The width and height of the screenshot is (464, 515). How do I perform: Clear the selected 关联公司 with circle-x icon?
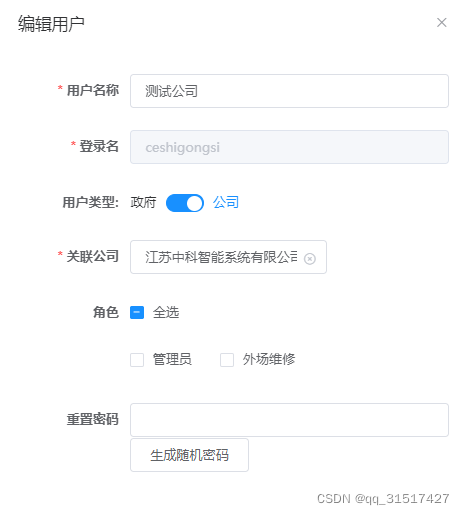click(310, 259)
